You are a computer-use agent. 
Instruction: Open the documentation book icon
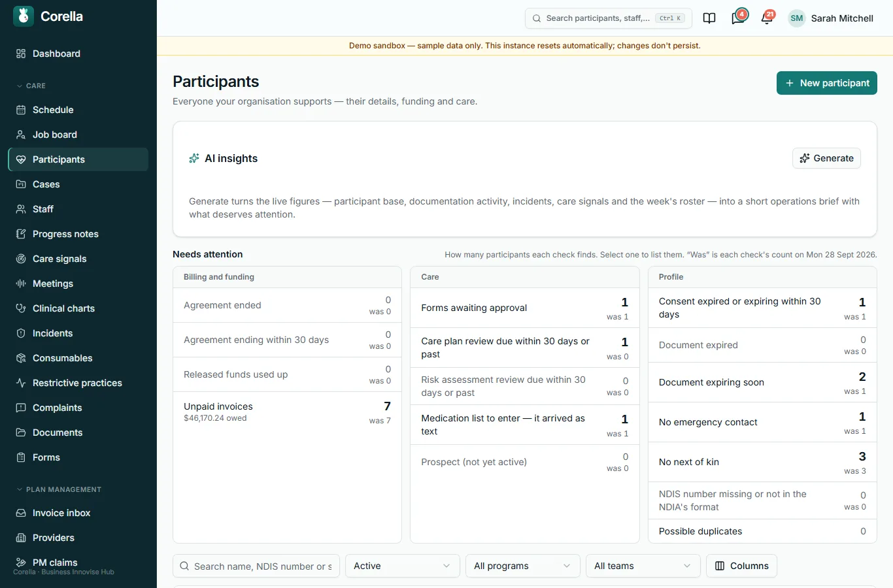[709, 18]
